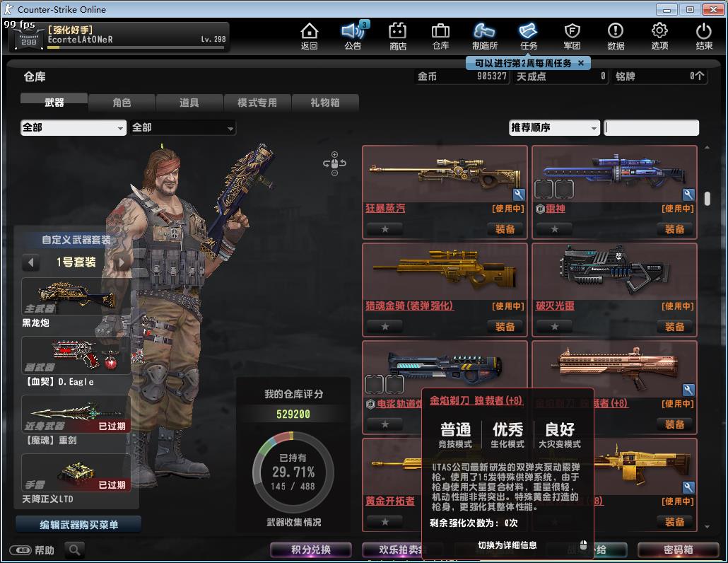Open the 军团 clan icon
Image resolution: width=728 pixels, height=563 pixels.
572,36
